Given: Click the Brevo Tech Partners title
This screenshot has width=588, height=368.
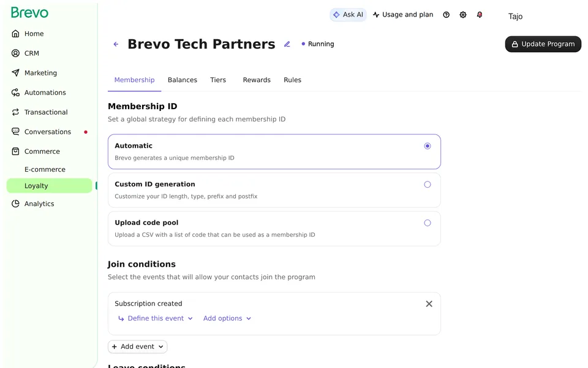Looking at the screenshot, I should 202,44.
